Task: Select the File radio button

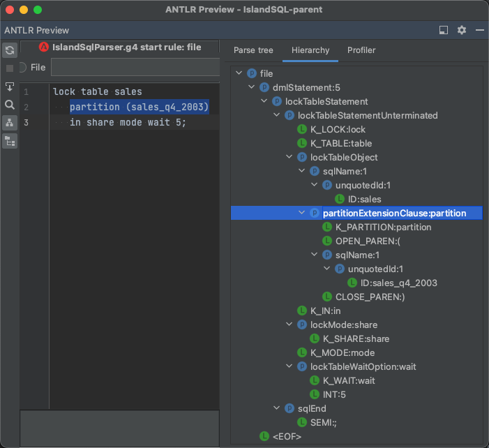Action: pyautogui.click(x=23, y=68)
